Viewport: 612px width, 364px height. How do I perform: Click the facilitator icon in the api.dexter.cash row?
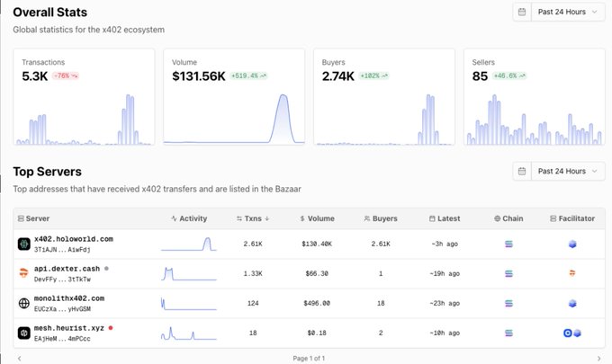pos(571,273)
